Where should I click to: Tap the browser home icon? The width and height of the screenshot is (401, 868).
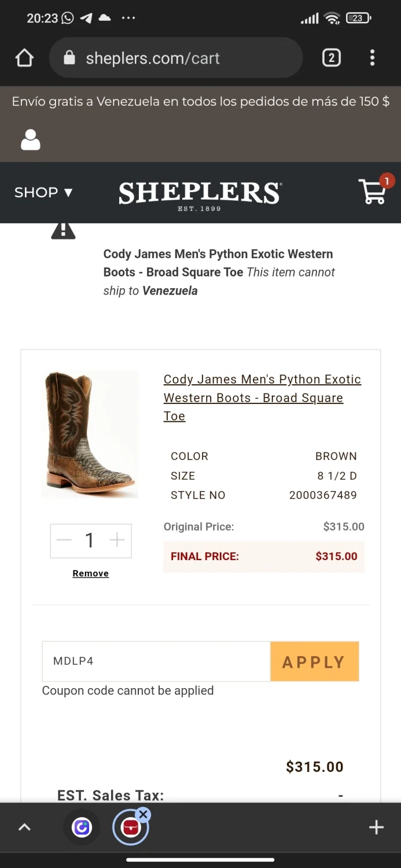point(24,58)
